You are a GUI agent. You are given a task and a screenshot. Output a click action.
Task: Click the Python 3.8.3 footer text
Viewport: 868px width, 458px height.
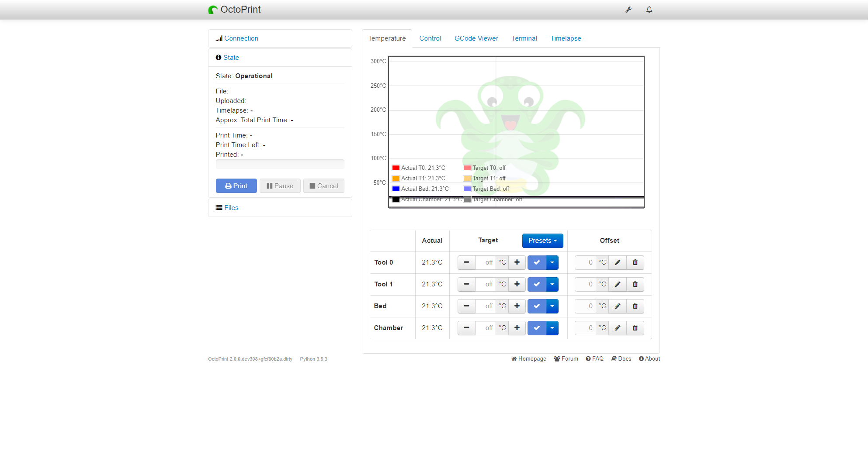click(x=313, y=359)
